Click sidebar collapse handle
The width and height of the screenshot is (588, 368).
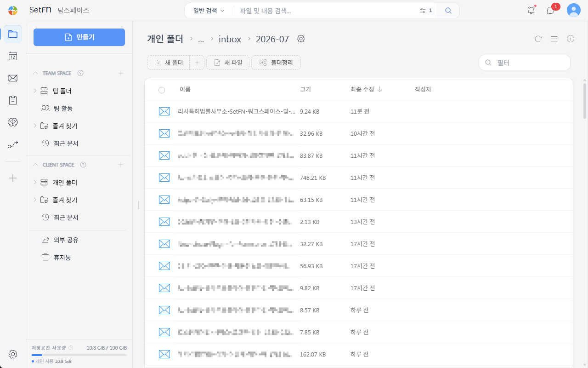click(x=138, y=205)
